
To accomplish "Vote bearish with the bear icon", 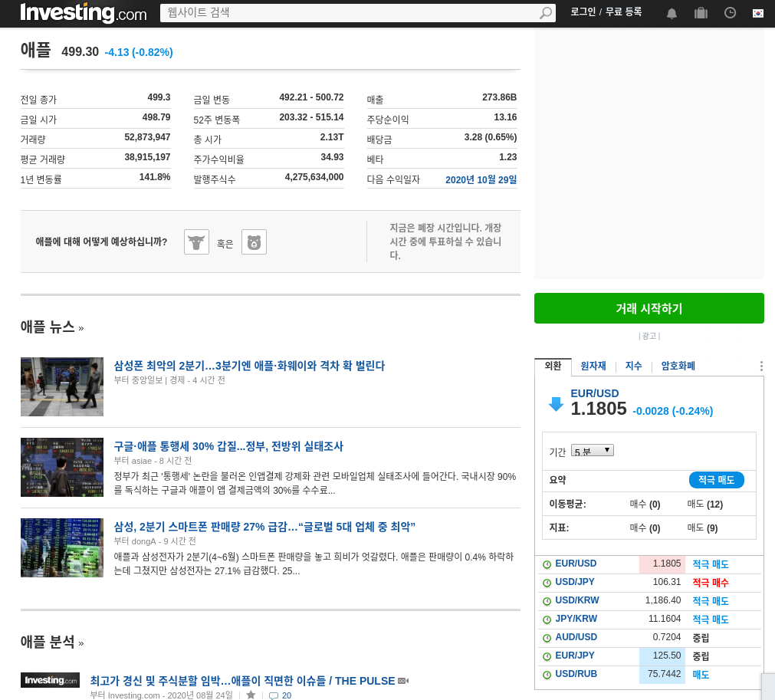I will 254,242.
